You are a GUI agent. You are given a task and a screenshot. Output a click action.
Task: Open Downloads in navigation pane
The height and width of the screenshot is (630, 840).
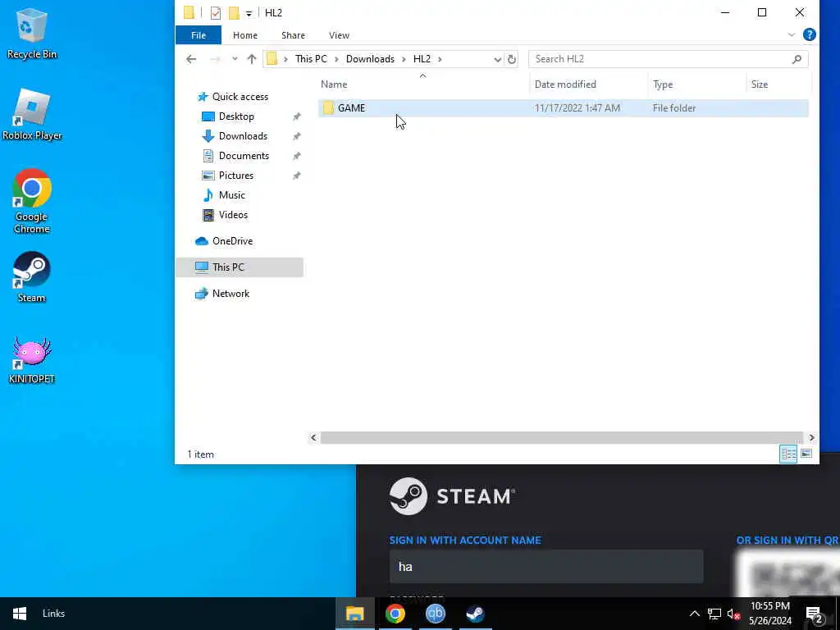243,136
